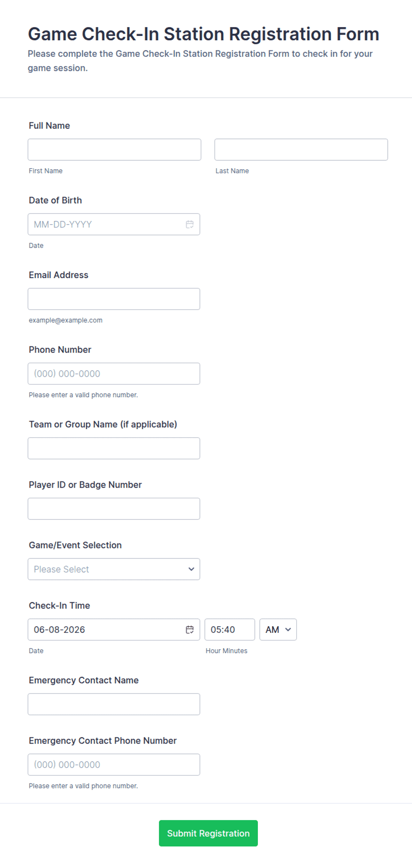Click the Emergency Contact Phone Number field
The height and width of the screenshot is (868, 412).
[x=114, y=765]
